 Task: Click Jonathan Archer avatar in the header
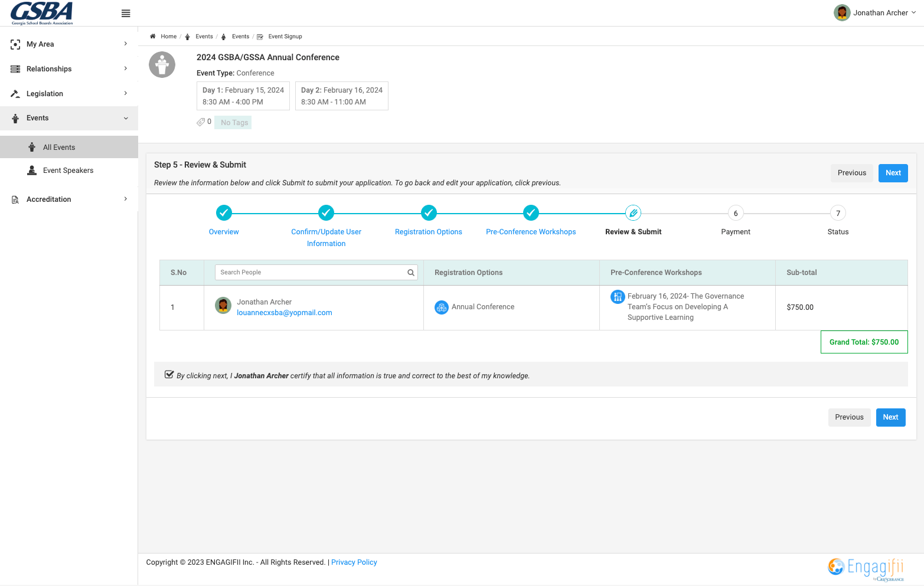point(842,12)
